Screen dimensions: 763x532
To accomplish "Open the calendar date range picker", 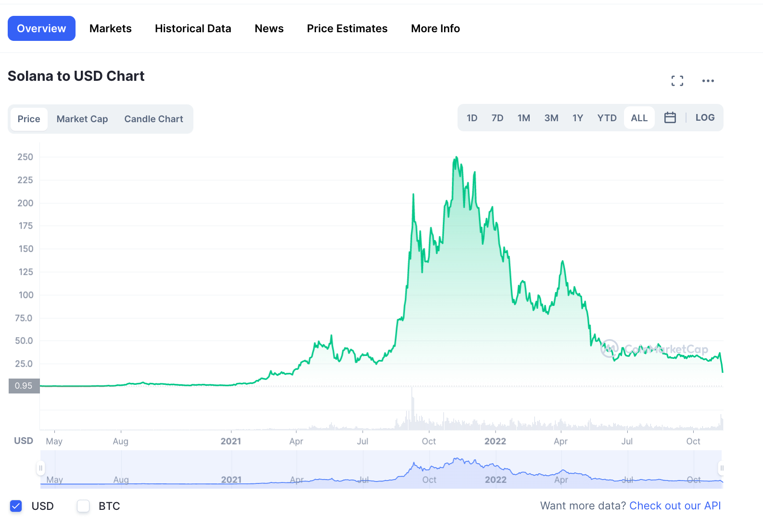I will 670,117.
